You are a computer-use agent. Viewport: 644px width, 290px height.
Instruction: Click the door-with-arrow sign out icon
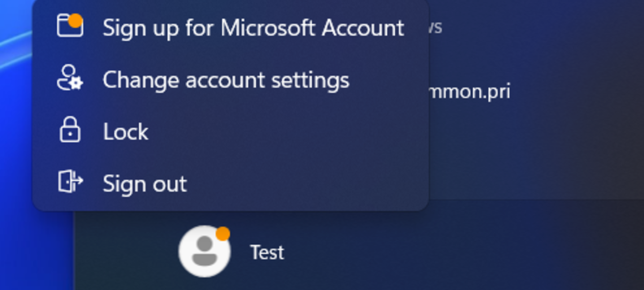[70, 181]
